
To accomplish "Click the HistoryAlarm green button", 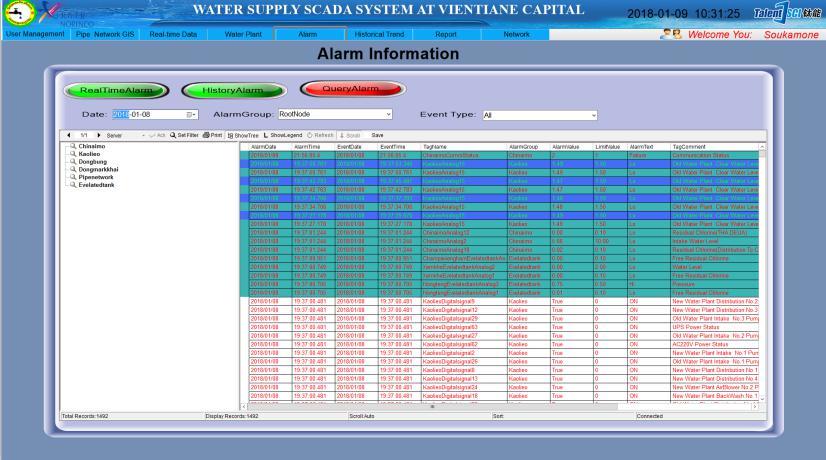I will [233, 91].
